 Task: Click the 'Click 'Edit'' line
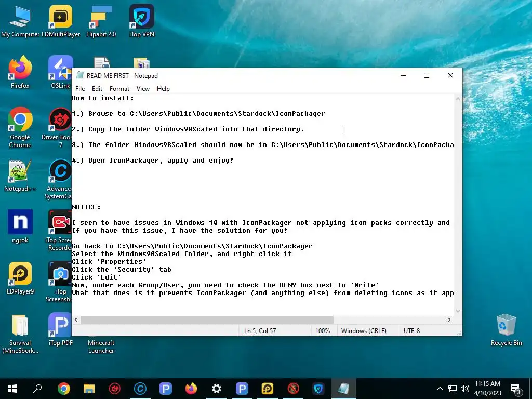[x=97, y=277]
